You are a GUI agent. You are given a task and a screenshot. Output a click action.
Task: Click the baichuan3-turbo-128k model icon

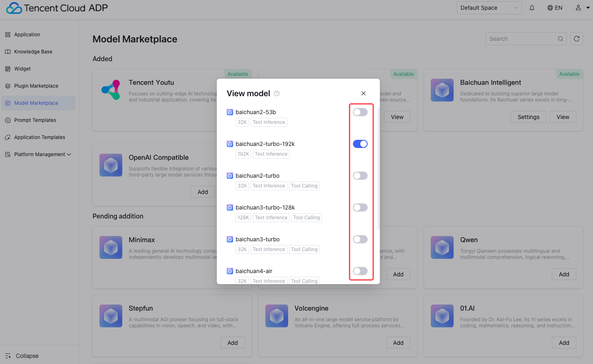point(230,207)
